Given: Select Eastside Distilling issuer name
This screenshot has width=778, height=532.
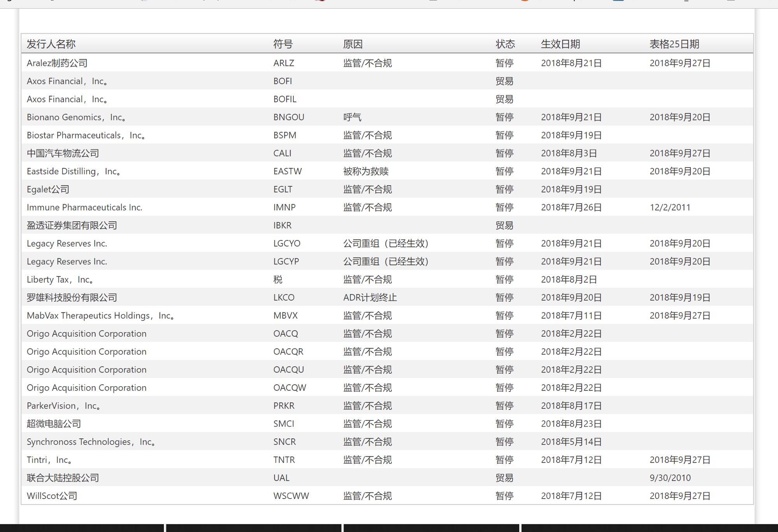Looking at the screenshot, I should pos(74,171).
